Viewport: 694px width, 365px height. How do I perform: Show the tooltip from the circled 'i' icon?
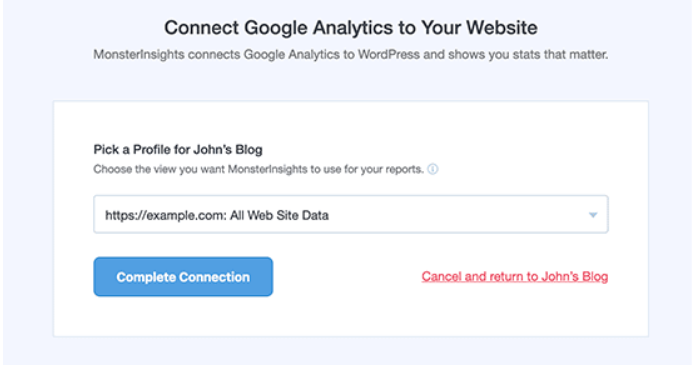click(433, 169)
